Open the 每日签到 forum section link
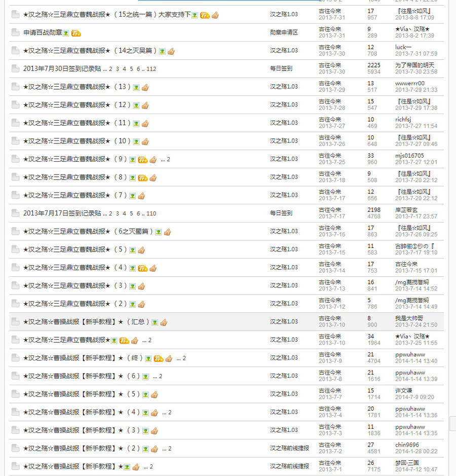456x476 pixels. click(281, 68)
